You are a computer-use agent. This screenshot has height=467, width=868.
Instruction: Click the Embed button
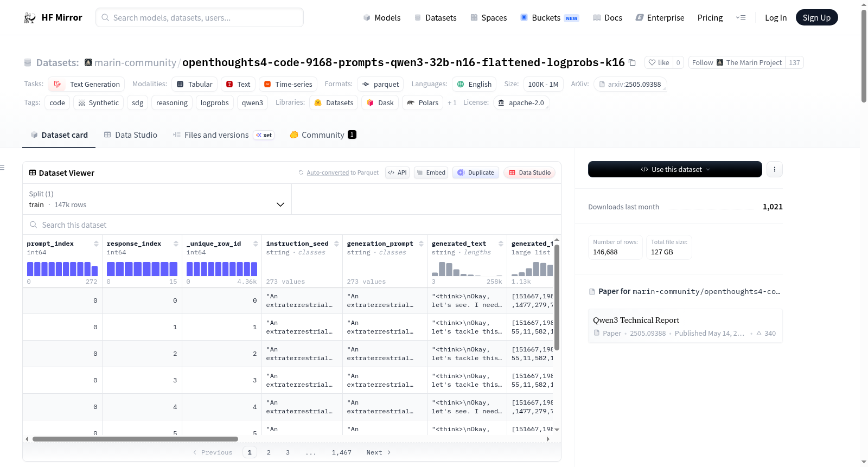(x=431, y=172)
